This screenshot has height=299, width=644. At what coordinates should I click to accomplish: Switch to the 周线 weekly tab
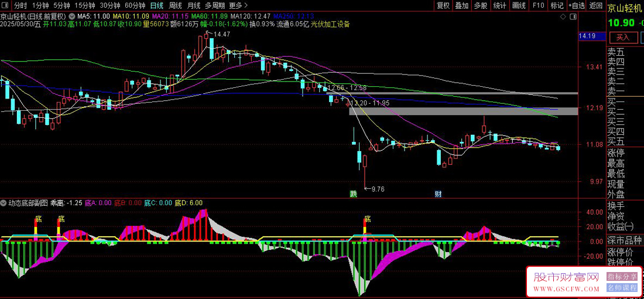pyautogui.click(x=176, y=6)
